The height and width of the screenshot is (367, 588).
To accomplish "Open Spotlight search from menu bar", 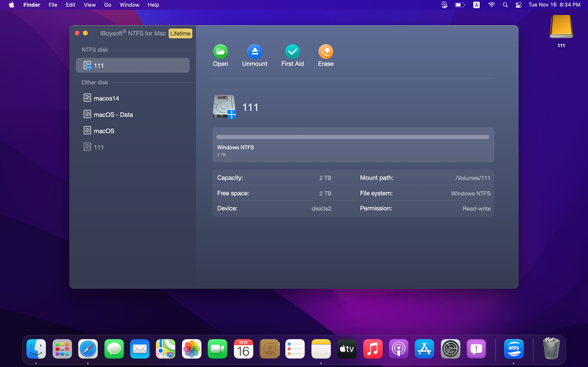I will point(505,5).
